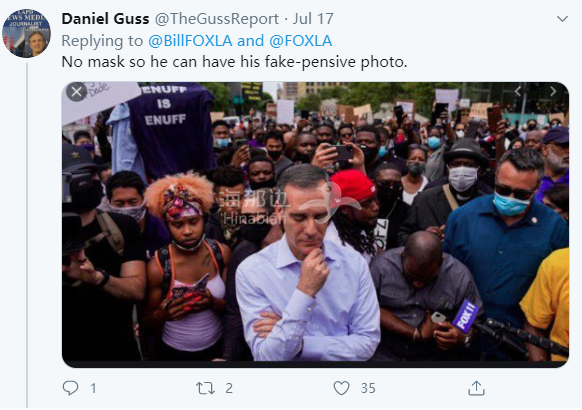Open the share tweet upload icon
582x410 pixels.
pyautogui.click(x=476, y=388)
